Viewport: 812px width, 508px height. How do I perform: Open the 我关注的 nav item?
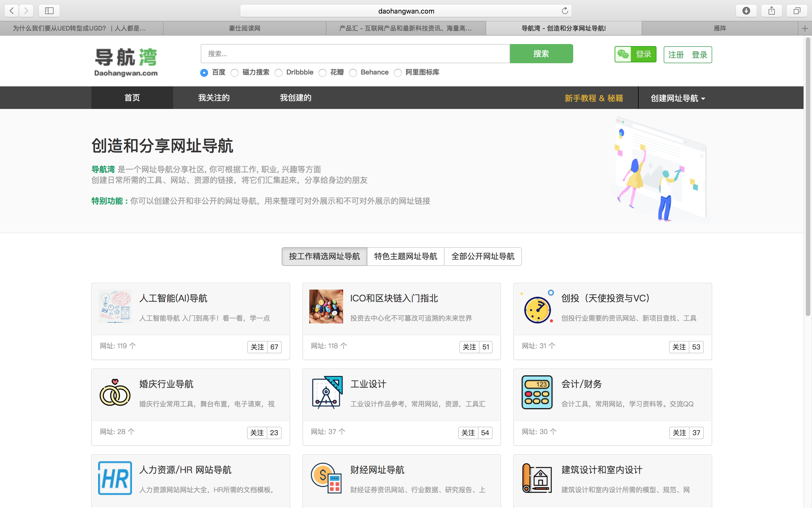pyautogui.click(x=214, y=98)
